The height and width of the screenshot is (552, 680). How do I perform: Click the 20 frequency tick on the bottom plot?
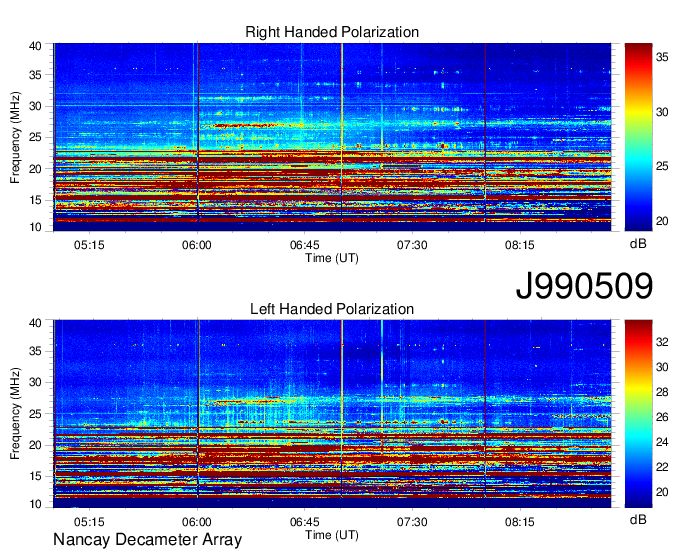coord(35,445)
